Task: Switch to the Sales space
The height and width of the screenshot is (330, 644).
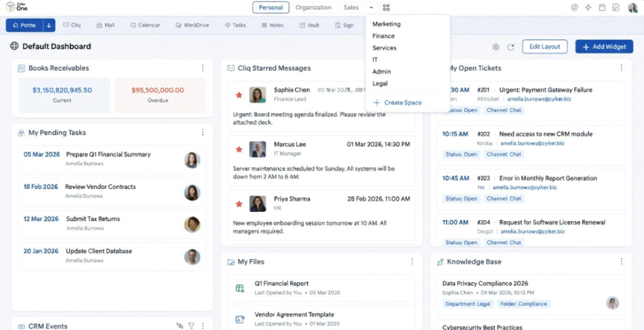Action: point(351,8)
